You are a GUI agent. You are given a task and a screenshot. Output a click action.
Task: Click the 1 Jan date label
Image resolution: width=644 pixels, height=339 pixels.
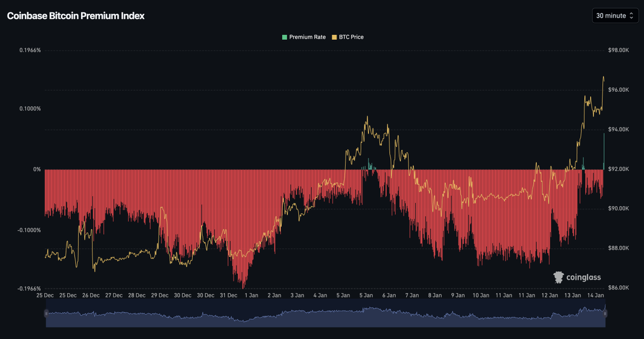point(252,295)
